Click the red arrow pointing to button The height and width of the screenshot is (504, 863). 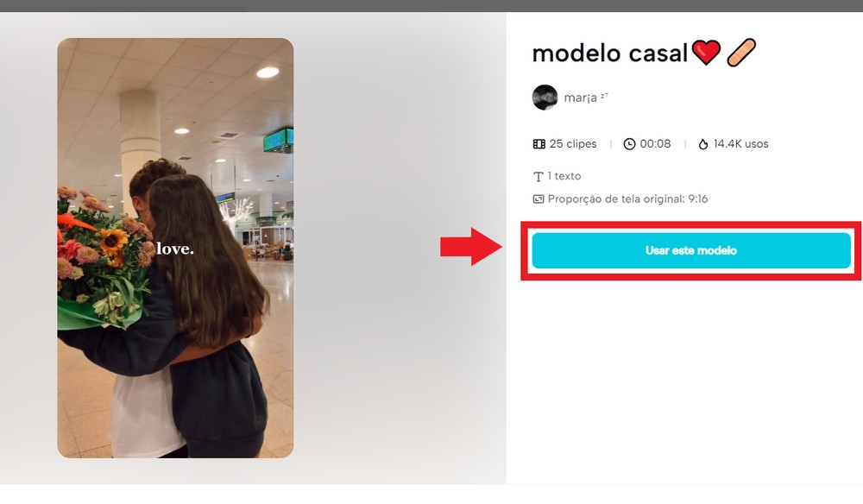tap(471, 247)
